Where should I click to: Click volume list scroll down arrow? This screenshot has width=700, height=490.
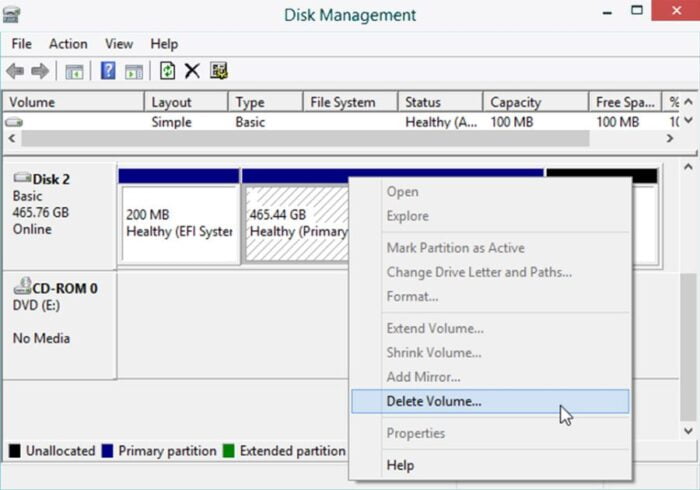coord(689,120)
